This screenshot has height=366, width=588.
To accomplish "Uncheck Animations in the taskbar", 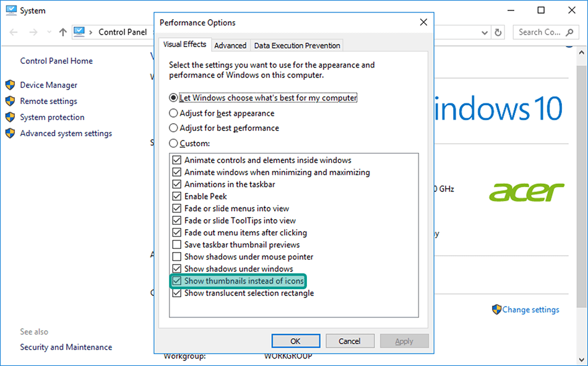I will pyautogui.click(x=176, y=184).
